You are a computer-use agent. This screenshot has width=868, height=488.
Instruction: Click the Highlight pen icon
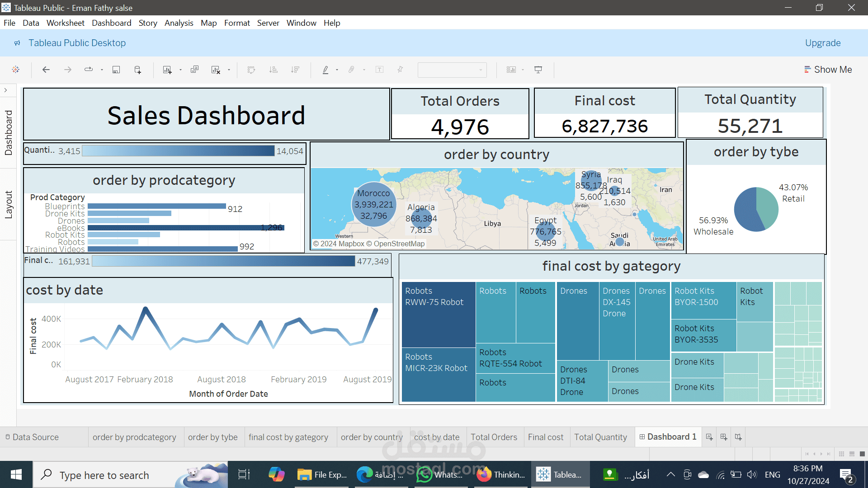pyautogui.click(x=325, y=70)
